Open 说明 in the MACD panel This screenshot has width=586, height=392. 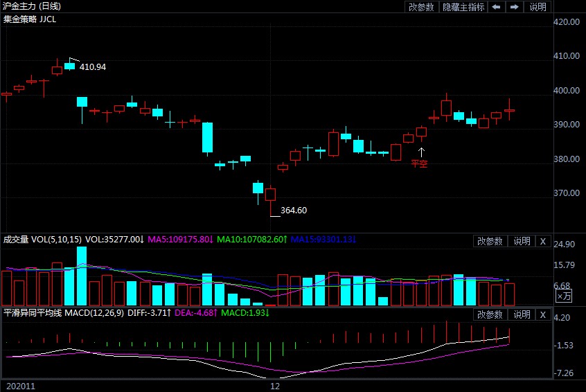(x=522, y=314)
